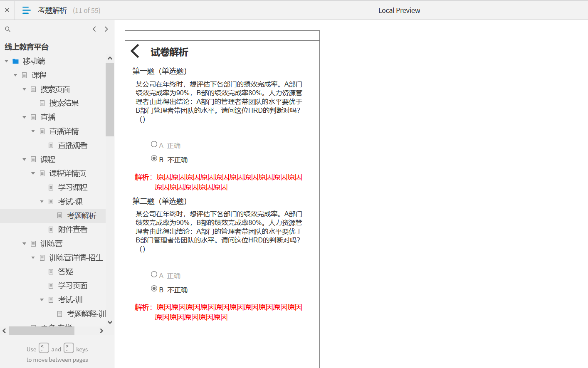The height and width of the screenshot is (368, 588).
Task: Click page icon next to 答疑
Action: pyautogui.click(x=51, y=272)
